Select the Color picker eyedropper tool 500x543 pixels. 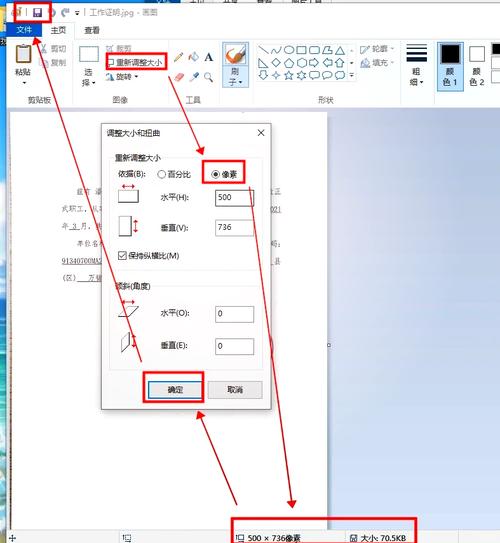point(194,77)
